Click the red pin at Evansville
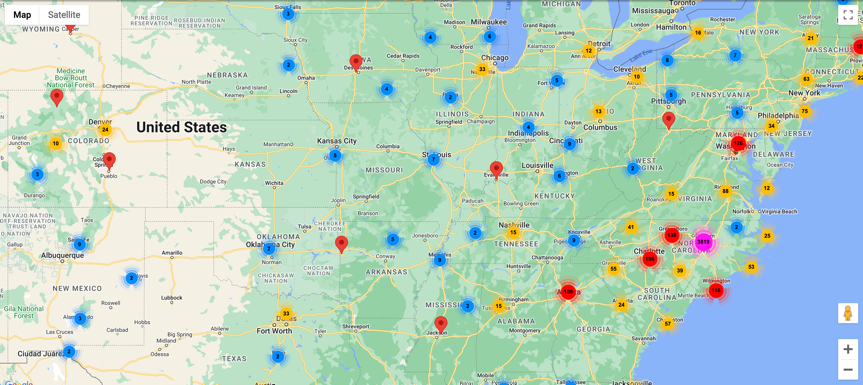 point(496,169)
